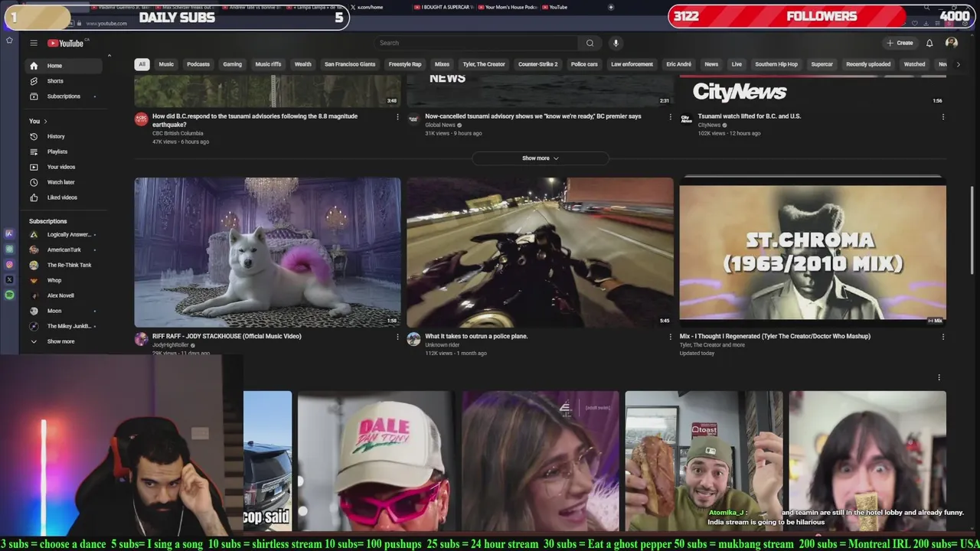Play RIFF RAFF Jody Stackhouse thumbnail
980x551 pixels.
pyautogui.click(x=267, y=253)
